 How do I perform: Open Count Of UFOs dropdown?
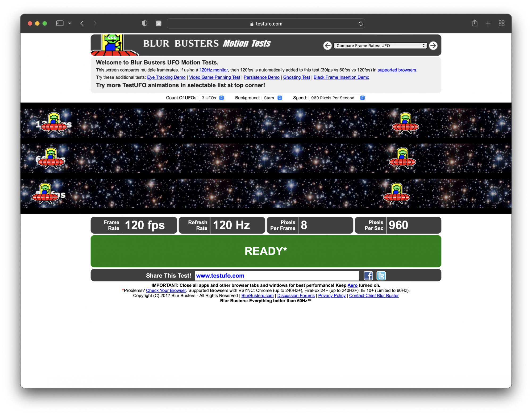click(x=212, y=98)
